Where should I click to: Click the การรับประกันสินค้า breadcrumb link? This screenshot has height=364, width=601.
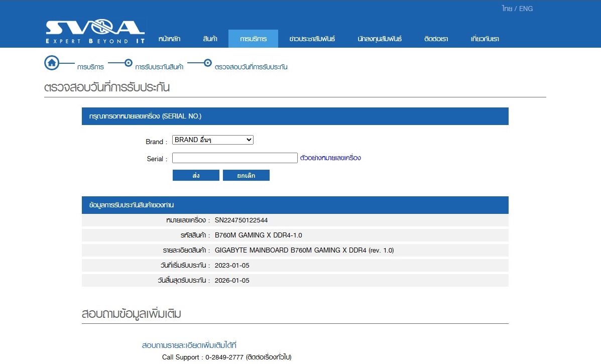(x=159, y=67)
